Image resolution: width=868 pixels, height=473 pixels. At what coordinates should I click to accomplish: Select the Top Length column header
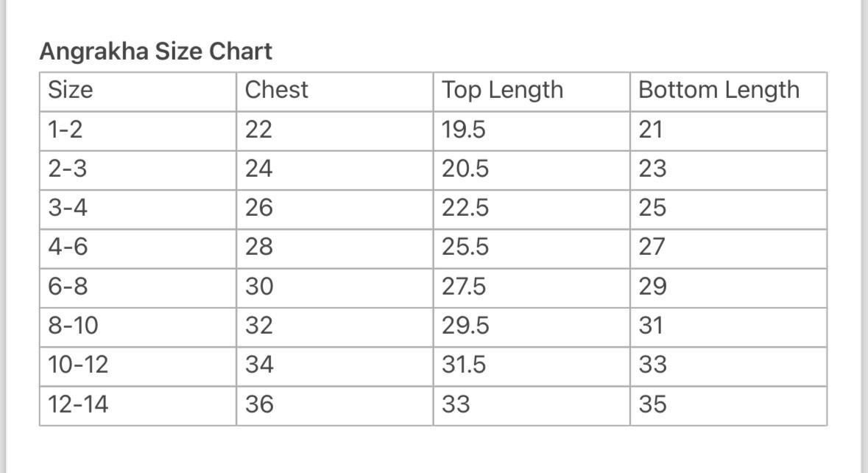point(502,91)
